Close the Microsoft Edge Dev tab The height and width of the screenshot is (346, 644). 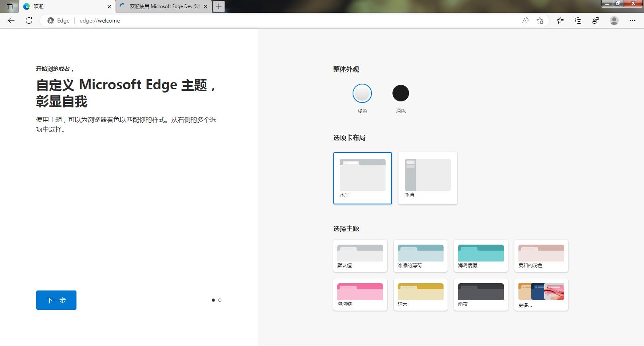[x=205, y=6]
